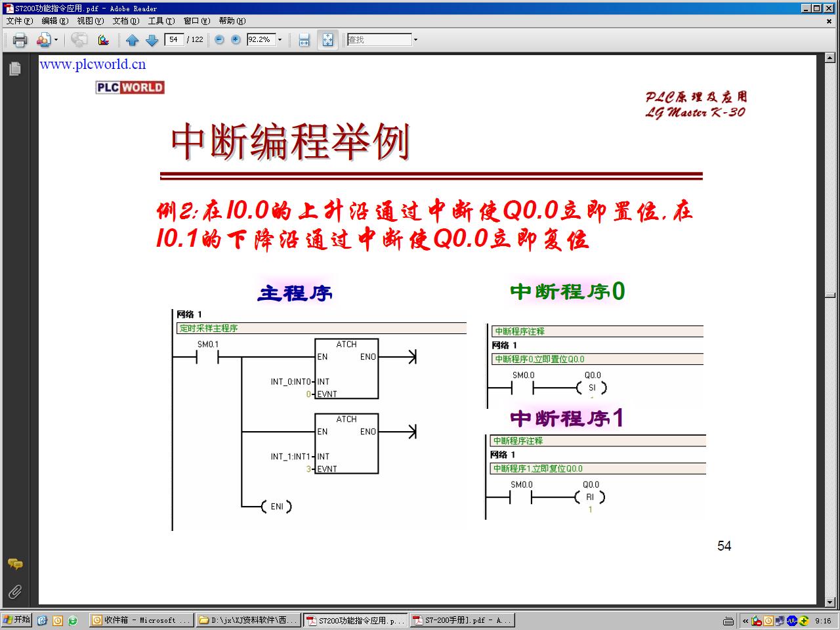Expand the zoom percentage dropdown
840x630 pixels.
click(x=280, y=40)
